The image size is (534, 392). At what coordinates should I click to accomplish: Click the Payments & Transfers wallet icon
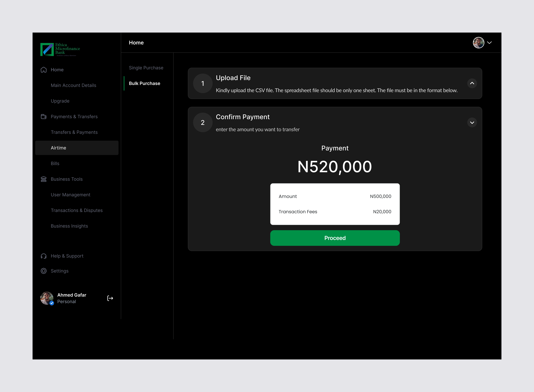click(44, 116)
